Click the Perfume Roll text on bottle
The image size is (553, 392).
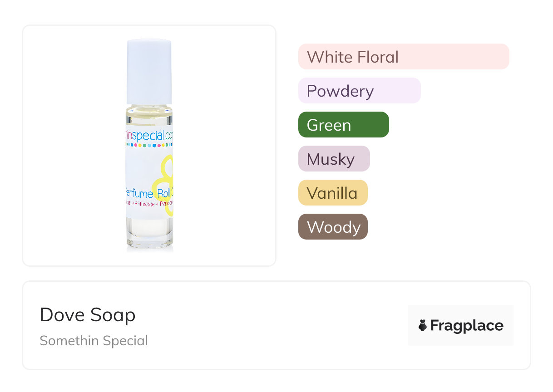(146, 195)
